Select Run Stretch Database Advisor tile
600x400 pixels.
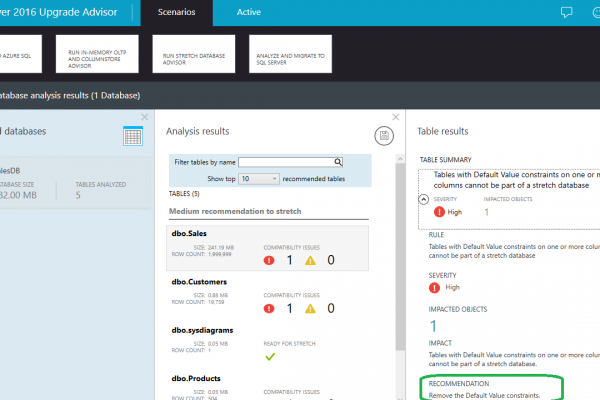[194, 54]
